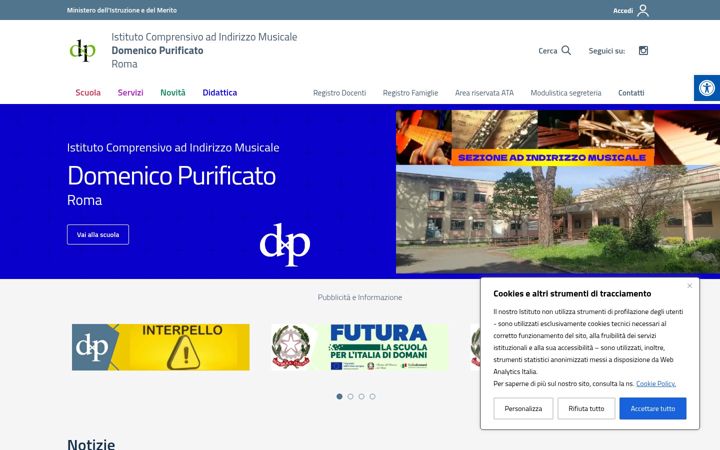Click the white dp logo in the hero banner
The height and width of the screenshot is (450, 720).
click(285, 244)
